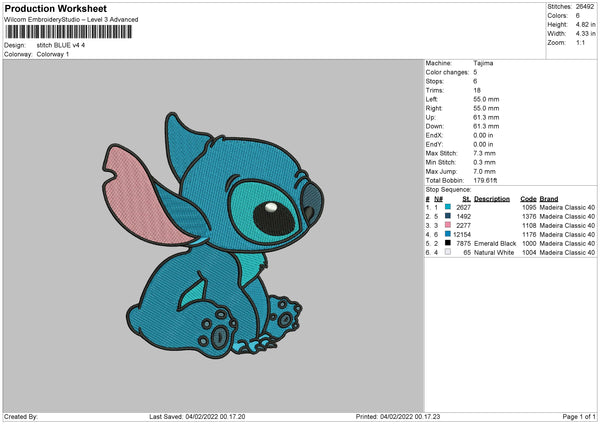Click the turquoise swatch in stop 1
Image resolution: width=600 pixels, height=424 pixels.
click(x=448, y=207)
